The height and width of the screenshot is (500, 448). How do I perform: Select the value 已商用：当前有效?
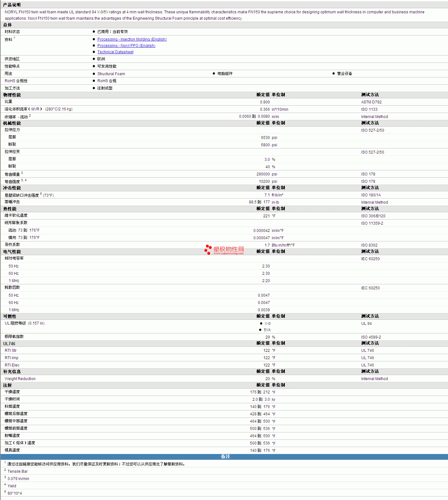point(112,32)
